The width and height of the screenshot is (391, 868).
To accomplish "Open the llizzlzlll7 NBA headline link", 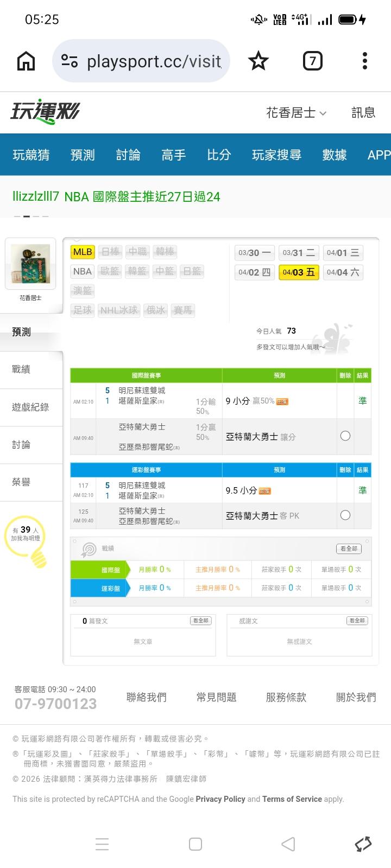I will (x=116, y=197).
